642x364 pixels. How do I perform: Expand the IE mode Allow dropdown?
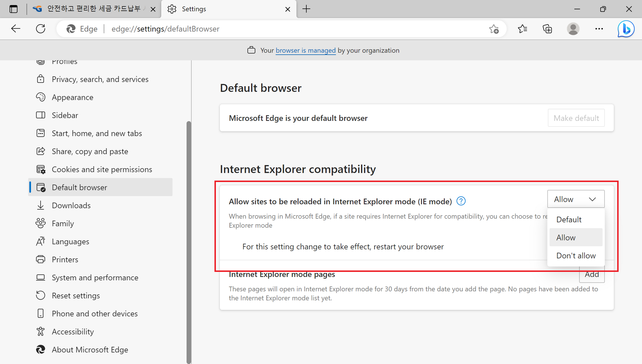coord(575,199)
